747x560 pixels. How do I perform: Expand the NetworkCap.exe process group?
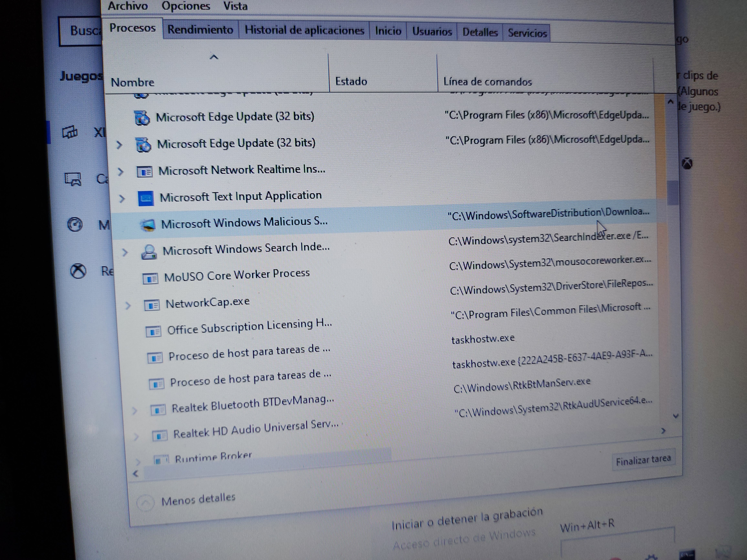point(128,306)
